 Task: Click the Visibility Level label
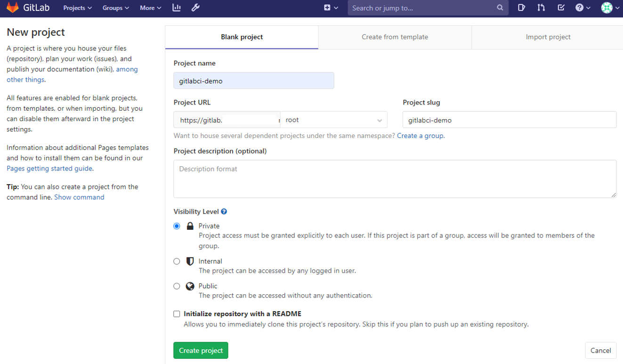tap(196, 212)
